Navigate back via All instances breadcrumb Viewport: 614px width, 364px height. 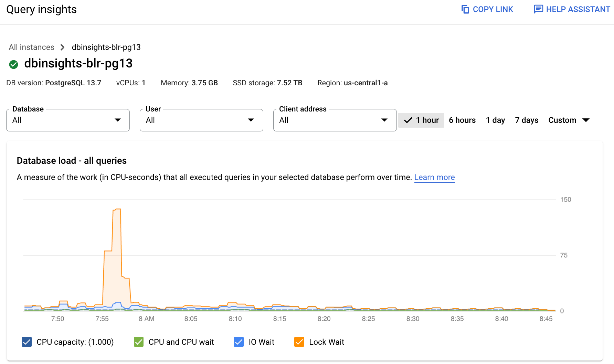coord(31,47)
